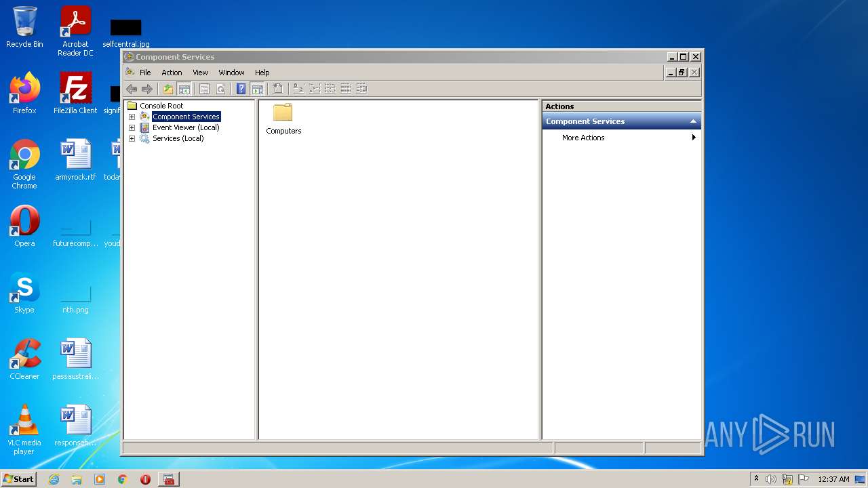This screenshot has height=488, width=868.
Task: Show hidden tray icons arrow
Action: [756, 479]
